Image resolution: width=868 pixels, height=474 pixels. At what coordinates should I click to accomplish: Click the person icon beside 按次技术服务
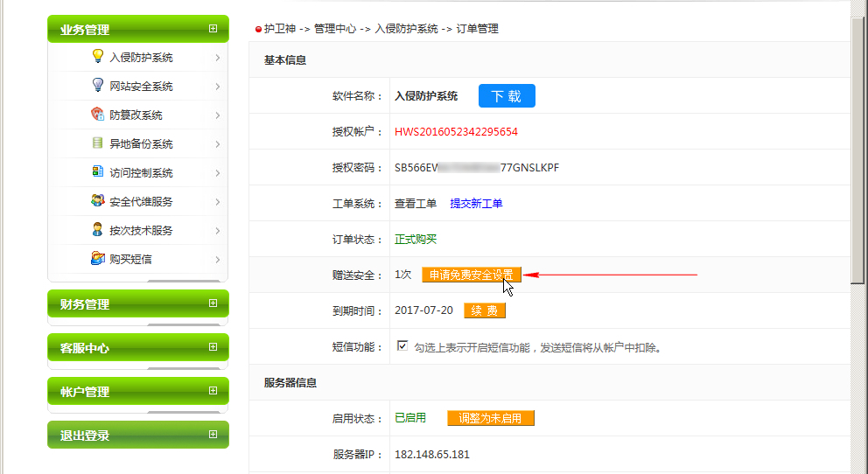point(98,230)
